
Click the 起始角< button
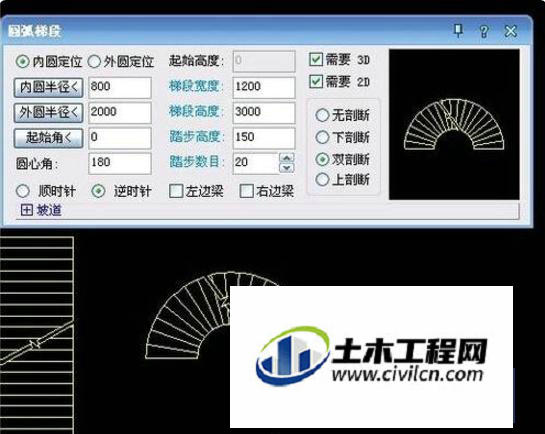point(48,138)
